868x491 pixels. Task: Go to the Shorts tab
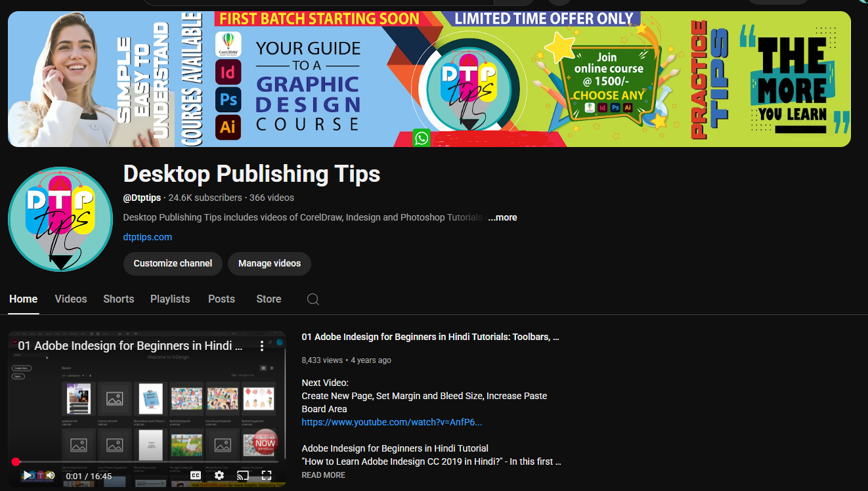[x=119, y=299]
